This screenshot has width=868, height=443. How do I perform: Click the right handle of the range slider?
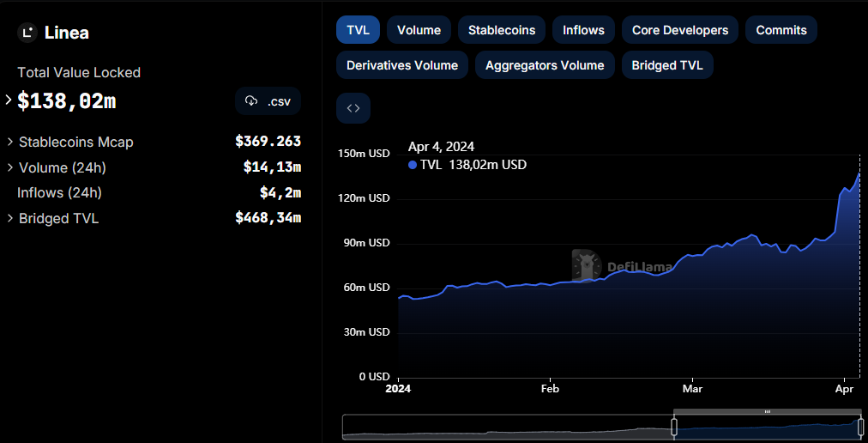click(861, 427)
